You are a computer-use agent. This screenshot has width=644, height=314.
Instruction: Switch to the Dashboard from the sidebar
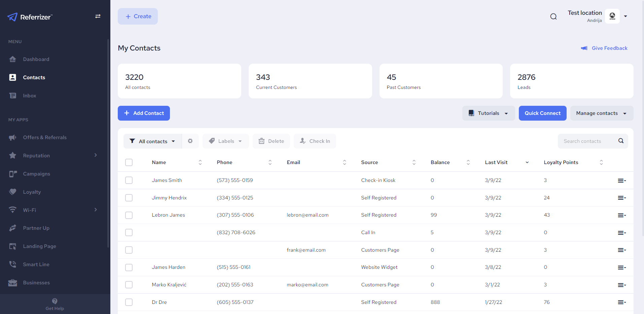(x=36, y=59)
